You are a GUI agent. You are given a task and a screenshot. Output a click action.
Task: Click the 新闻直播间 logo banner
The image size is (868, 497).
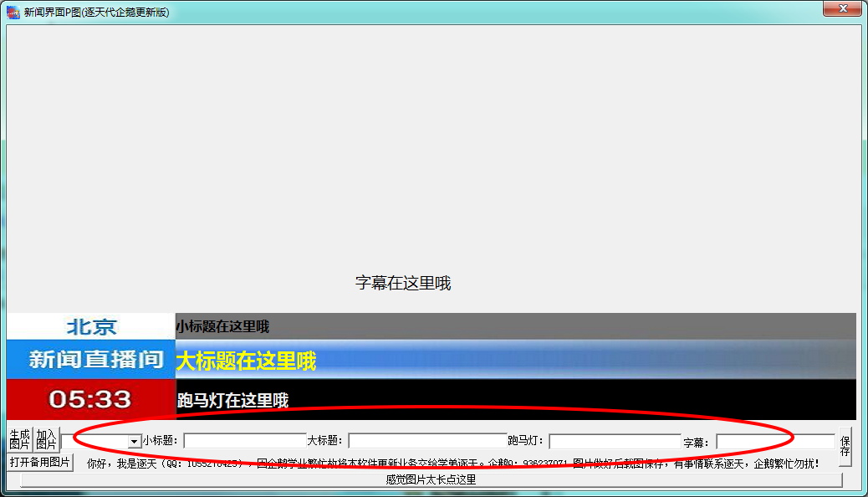click(91, 360)
